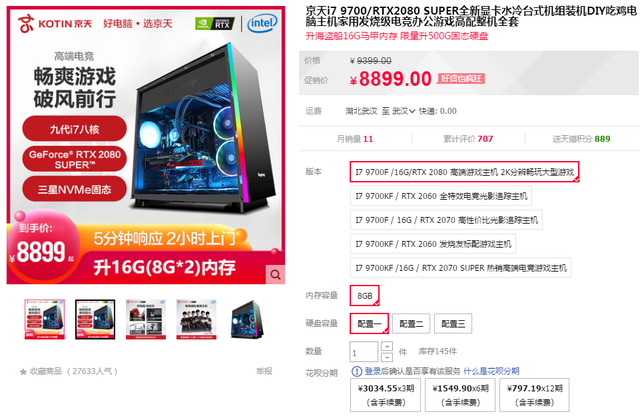Image resolution: width=640 pixels, height=416 pixels.
Task: Click the 举报 report link
Action: pyautogui.click(x=264, y=371)
